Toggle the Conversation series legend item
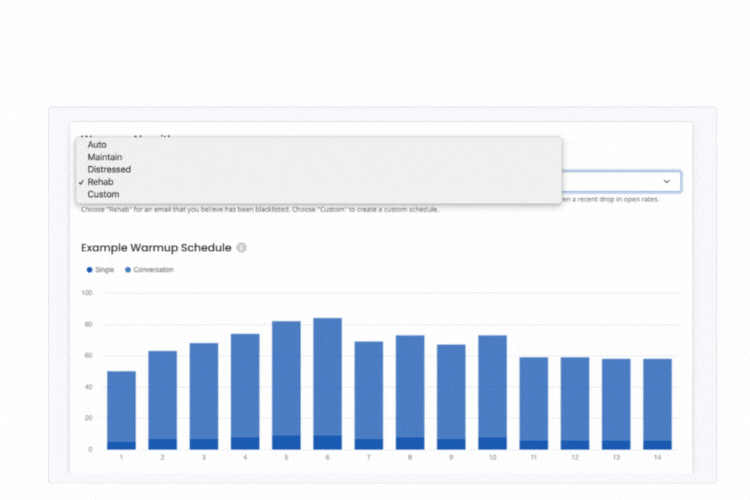Image resolution: width=750 pixels, height=500 pixels. 149,270
